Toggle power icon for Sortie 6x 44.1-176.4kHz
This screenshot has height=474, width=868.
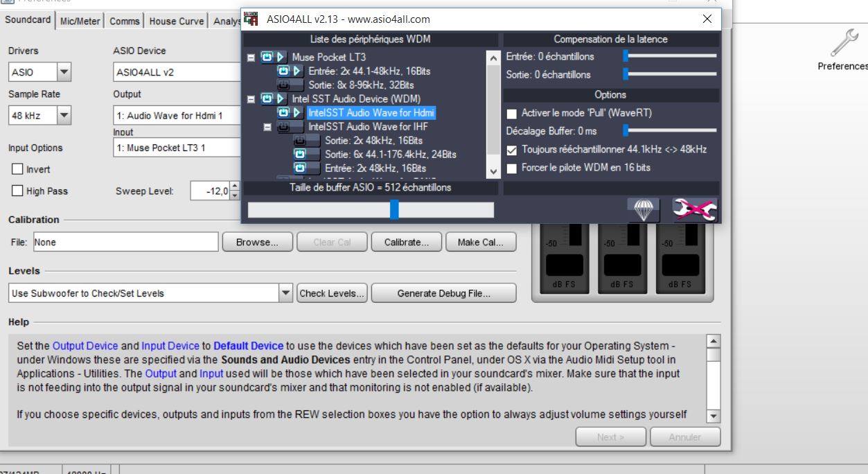300,154
